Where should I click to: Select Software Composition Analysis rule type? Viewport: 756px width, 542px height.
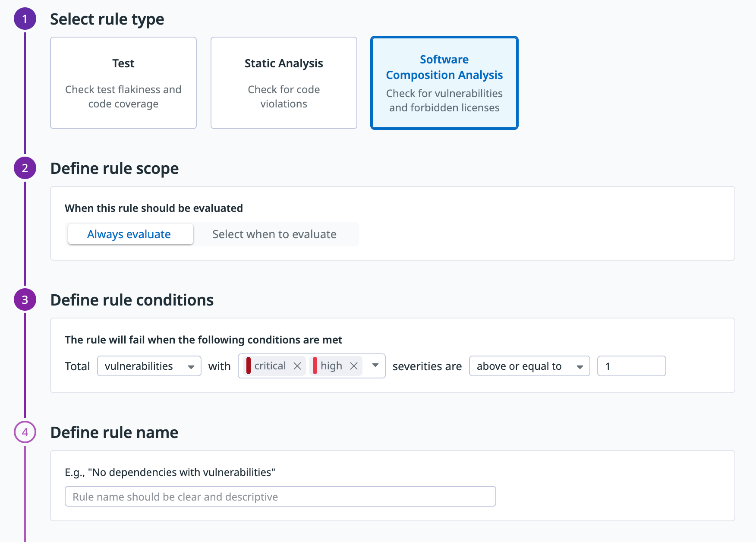coord(444,83)
